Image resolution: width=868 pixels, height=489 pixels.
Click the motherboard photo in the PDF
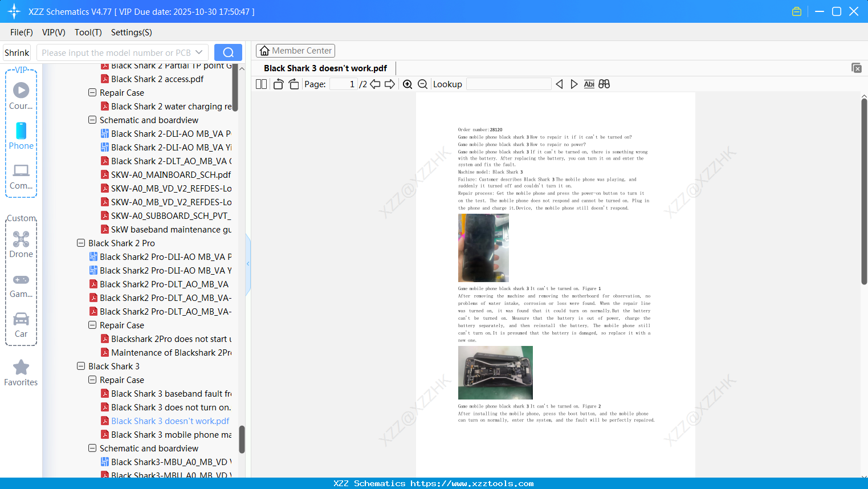(x=495, y=373)
